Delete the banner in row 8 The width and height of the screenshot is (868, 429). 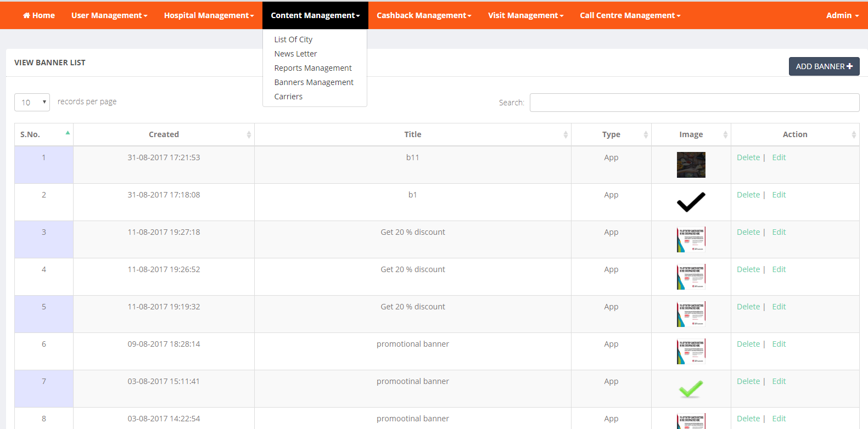click(x=748, y=419)
